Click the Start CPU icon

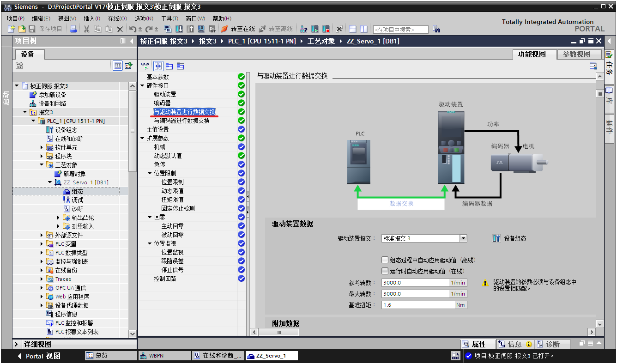click(315, 29)
